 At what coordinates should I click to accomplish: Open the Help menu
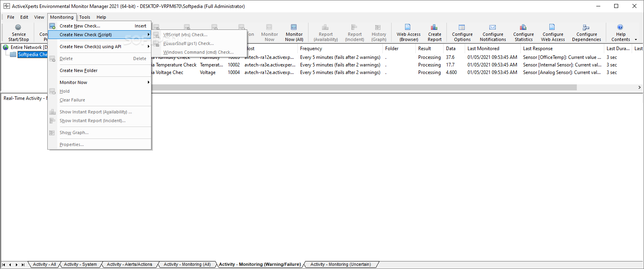click(x=101, y=17)
